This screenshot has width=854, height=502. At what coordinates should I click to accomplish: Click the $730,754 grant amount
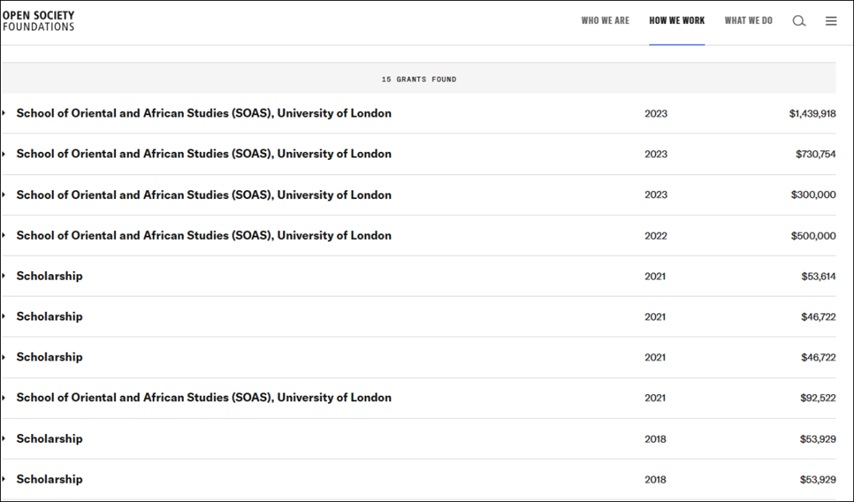(815, 154)
